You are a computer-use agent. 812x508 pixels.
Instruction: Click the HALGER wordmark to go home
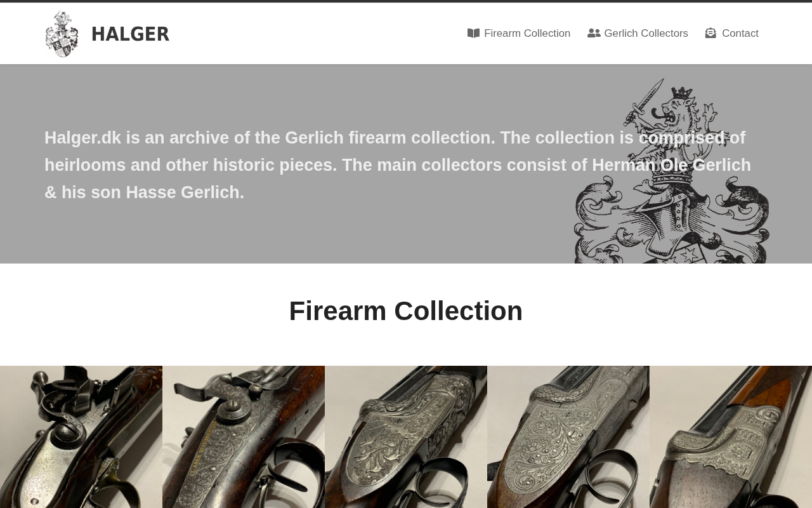click(x=131, y=34)
